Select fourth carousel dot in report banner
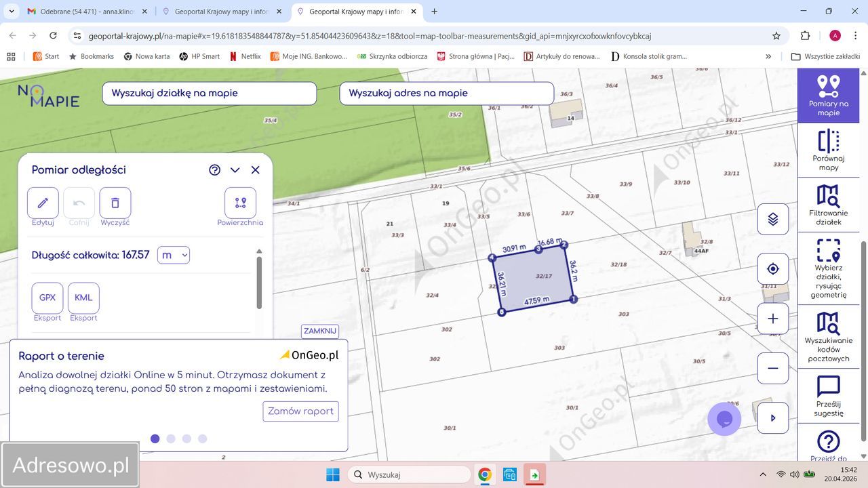Screen dimensions: 868x488 (x=202, y=439)
